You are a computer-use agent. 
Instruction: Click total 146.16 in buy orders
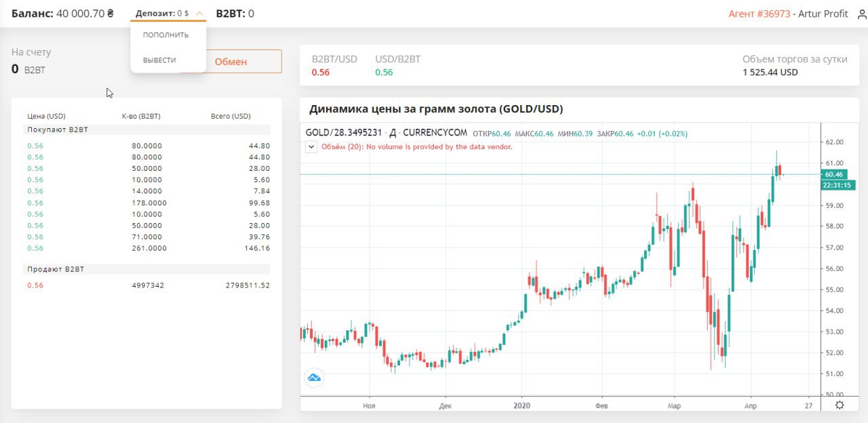pyautogui.click(x=257, y=248)
